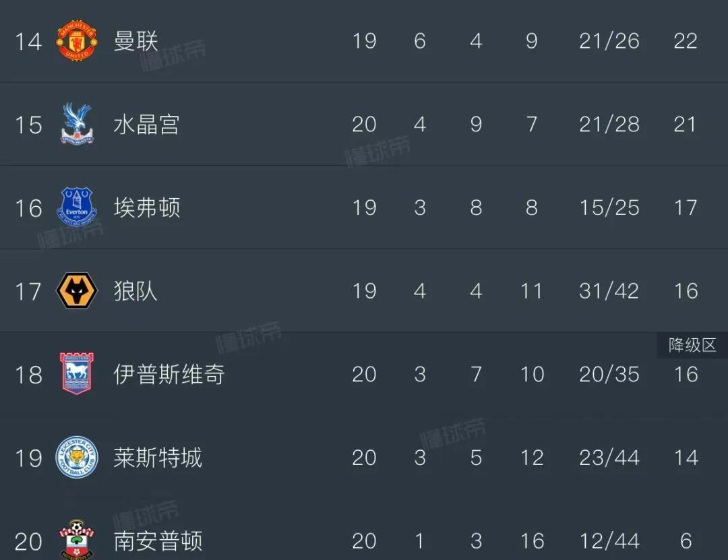Image resolution: width=728 pixels, height=560 pixels.
Task: Click the 降级区 relegation zone label
Action: point(692,345)
